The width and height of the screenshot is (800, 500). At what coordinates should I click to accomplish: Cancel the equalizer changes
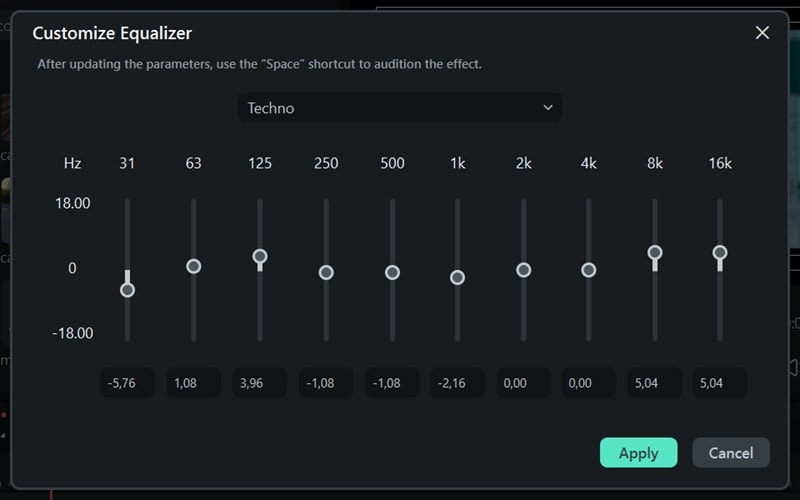click(x=730, y=453)
